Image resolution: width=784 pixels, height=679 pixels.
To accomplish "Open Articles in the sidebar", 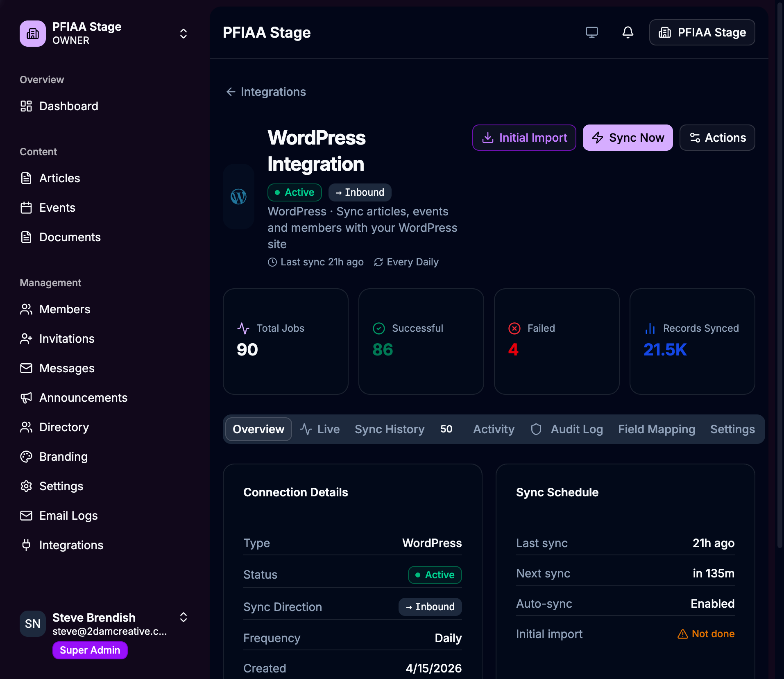I will pyautogui.click(x=50, y=178).
